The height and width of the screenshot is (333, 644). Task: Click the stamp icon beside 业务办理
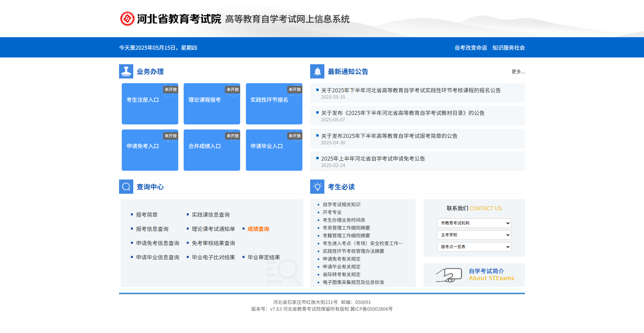coord(126,71)
